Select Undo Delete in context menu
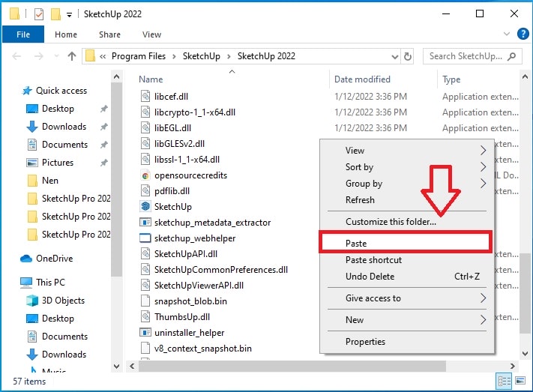533x392 pixels. pos(407,276)
